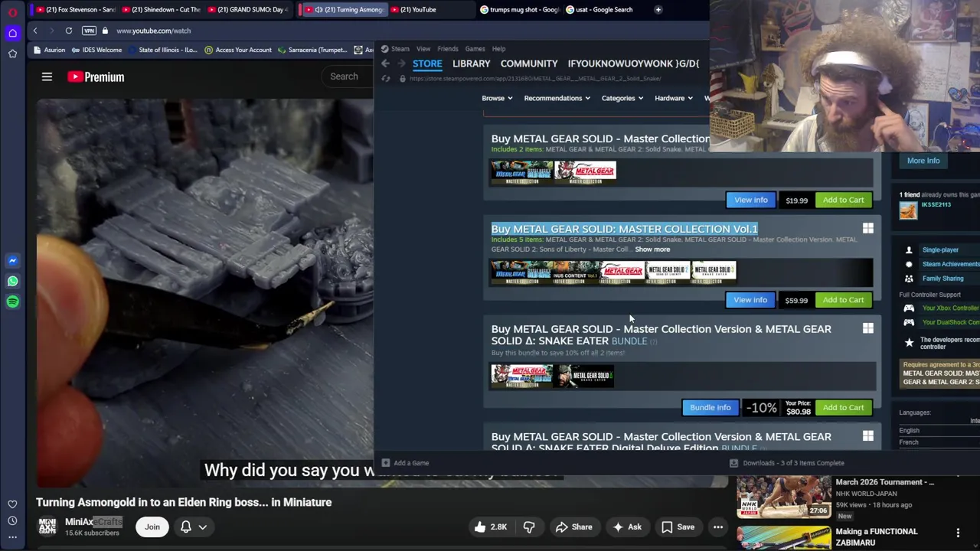The height and width of the screenshot is (551, 980).
Task: Save video to a playlist
Action: coord(678,527)
